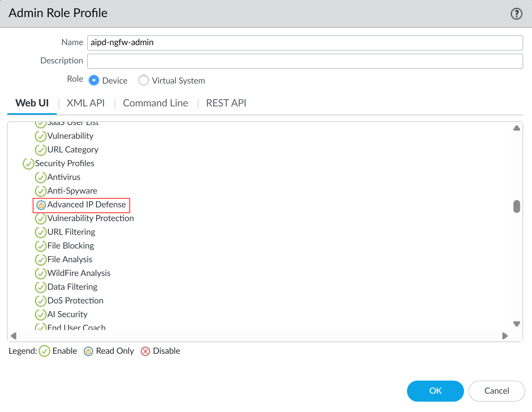Viewport: 532px width, 412px height.
Task: Select the Device role radio button
Action: coord(94,81)
